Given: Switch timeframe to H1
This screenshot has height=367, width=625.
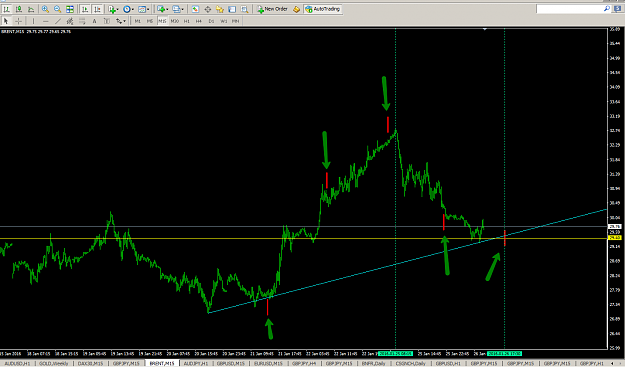Looking at the screenshot, I should [187, 21].
